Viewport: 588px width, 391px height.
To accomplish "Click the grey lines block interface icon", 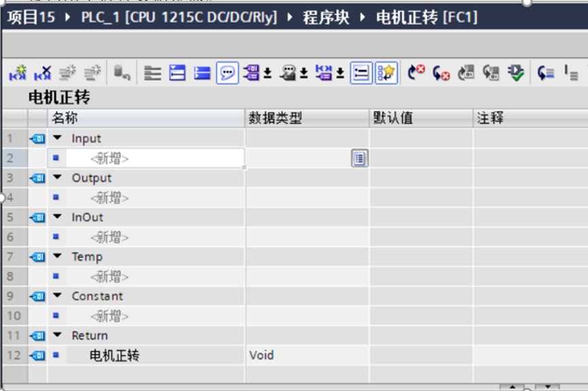I will tap(153, 73).
